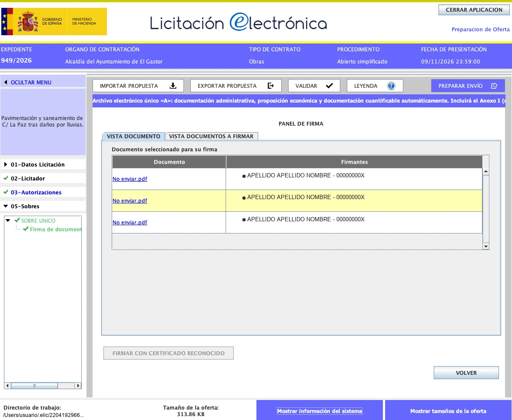Click tree panel scroll right arrow
Screen dimensions: 512x420
pos(78,386)
